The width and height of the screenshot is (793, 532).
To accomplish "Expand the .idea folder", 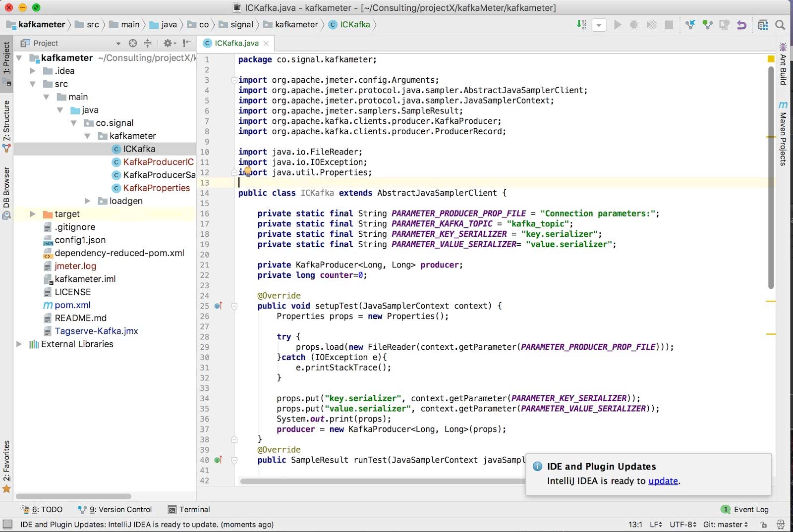I will [33, 71].
